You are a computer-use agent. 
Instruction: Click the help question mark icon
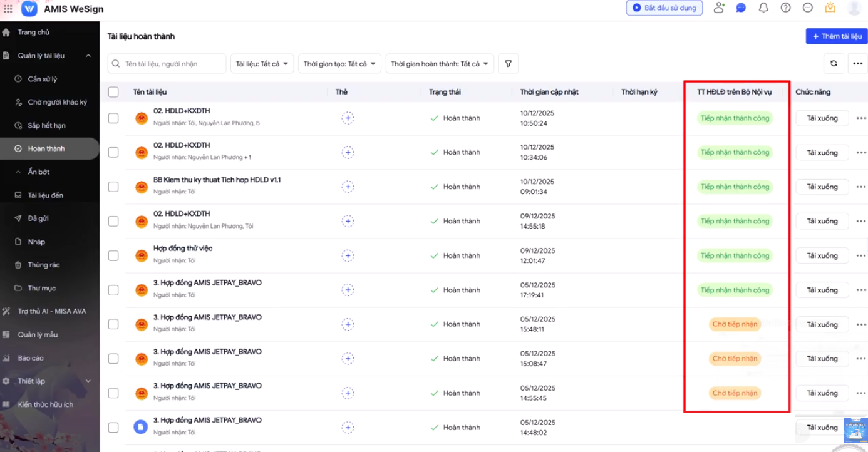(x=785, y=8)
